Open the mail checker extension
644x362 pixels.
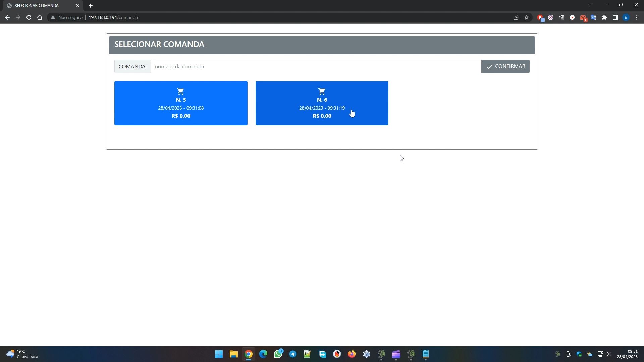(583, 18)
